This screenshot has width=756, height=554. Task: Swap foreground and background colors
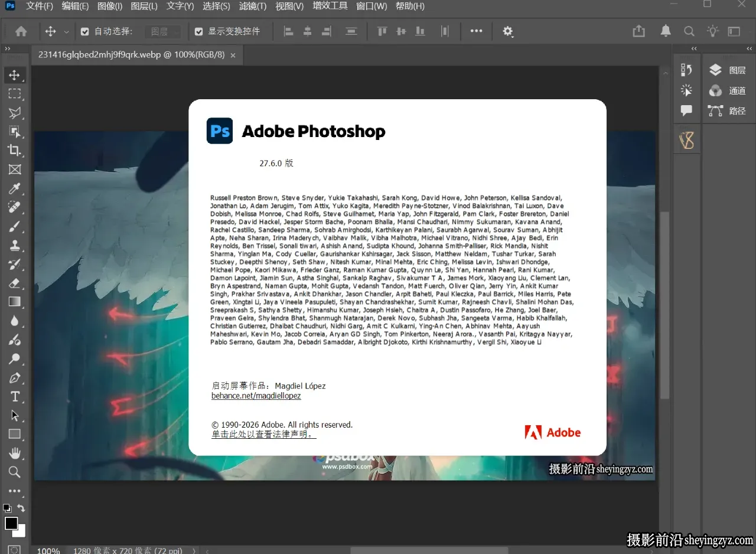click(x=21, y=508)
